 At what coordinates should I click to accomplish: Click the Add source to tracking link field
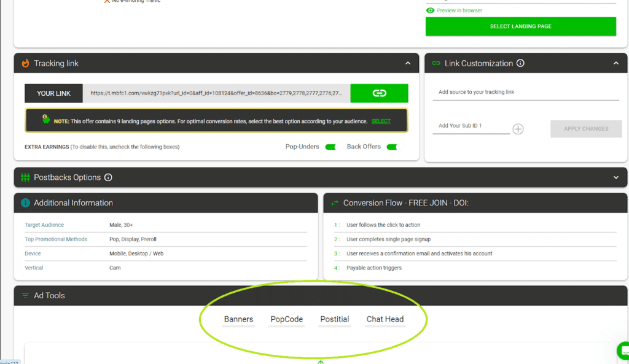click(x=525, y=92)
